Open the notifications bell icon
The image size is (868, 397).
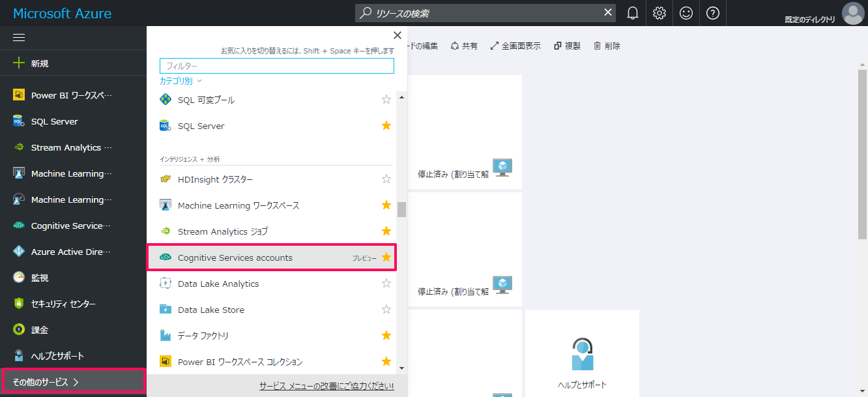tap(632, 13)
